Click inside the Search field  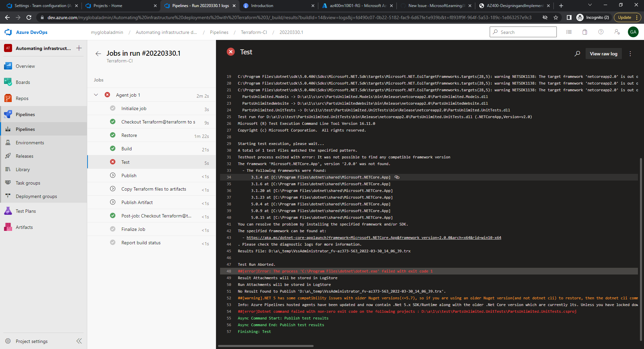click(x=523, y=32)
